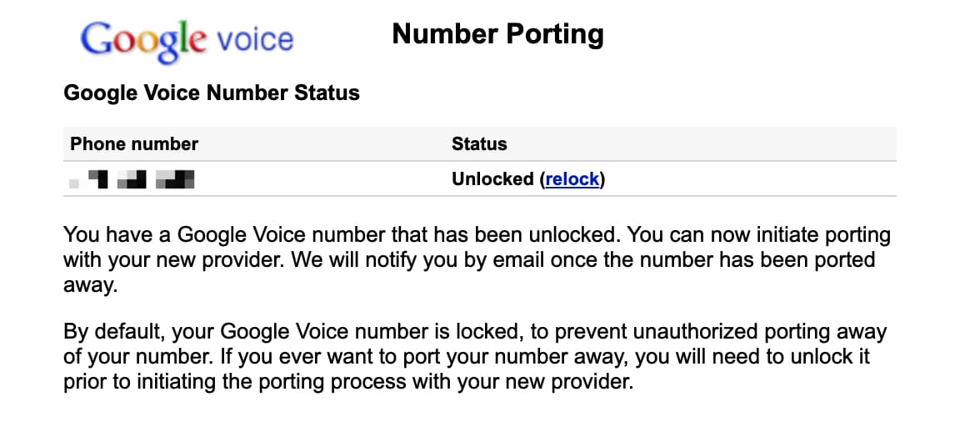Click the "Status" column header
The image size is (980, 437).
coord(479,143)
